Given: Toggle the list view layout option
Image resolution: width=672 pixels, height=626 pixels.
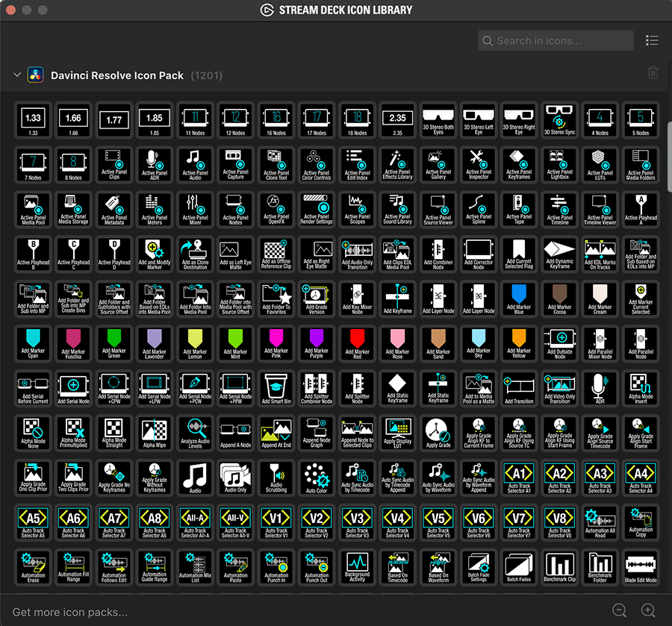Looking at the screenshot, I should pos(652,41).
